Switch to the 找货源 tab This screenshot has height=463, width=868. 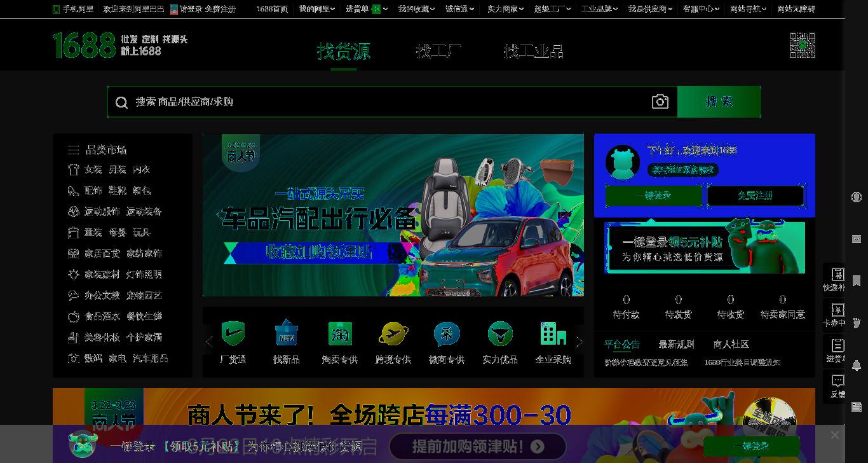[344, 51]
